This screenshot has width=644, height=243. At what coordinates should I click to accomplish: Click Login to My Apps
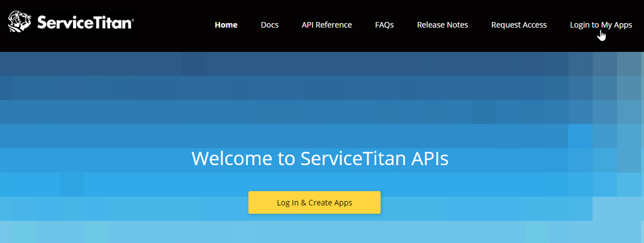(601, 25)
